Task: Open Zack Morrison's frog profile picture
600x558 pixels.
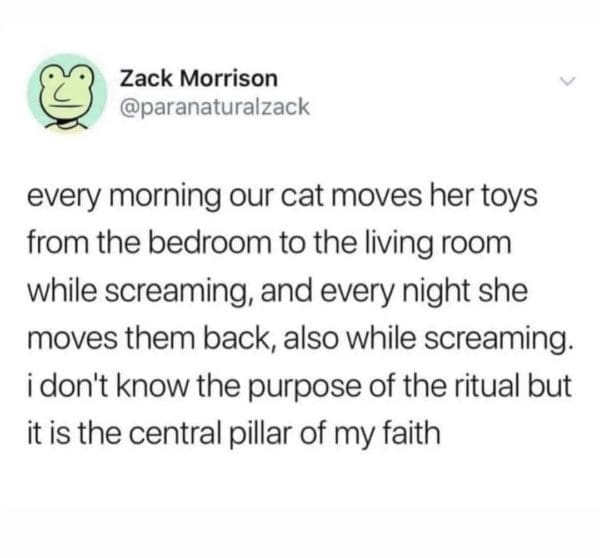Action: [67, 94]
